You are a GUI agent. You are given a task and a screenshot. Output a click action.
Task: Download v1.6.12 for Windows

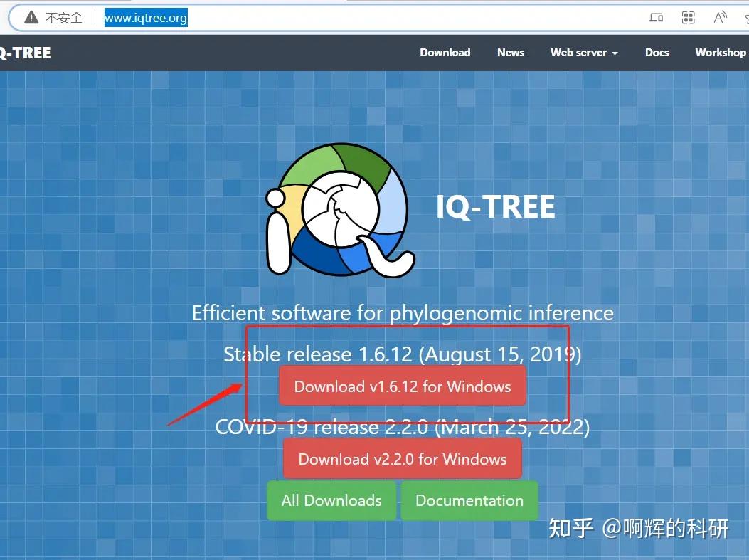[x=402, y=386]
